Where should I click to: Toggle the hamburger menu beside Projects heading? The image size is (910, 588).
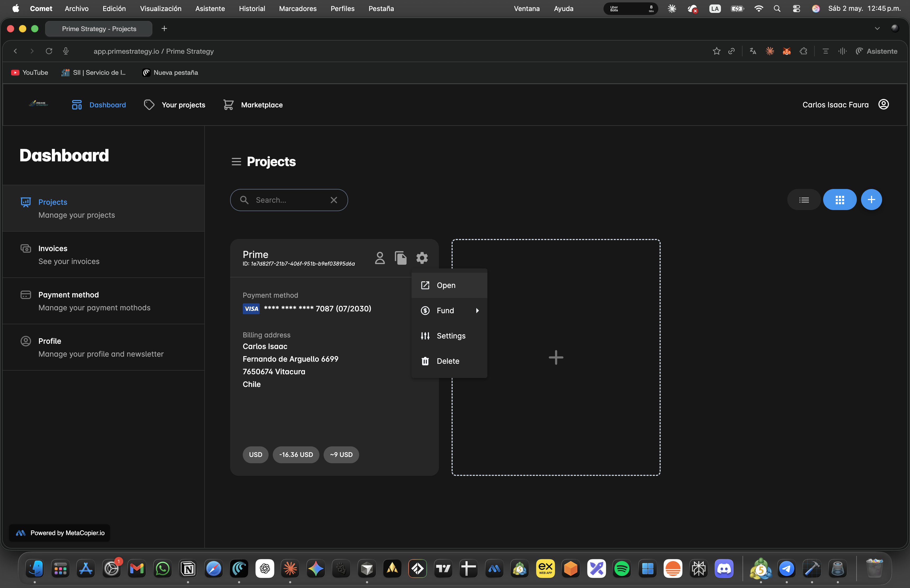[x=236, y=162]
